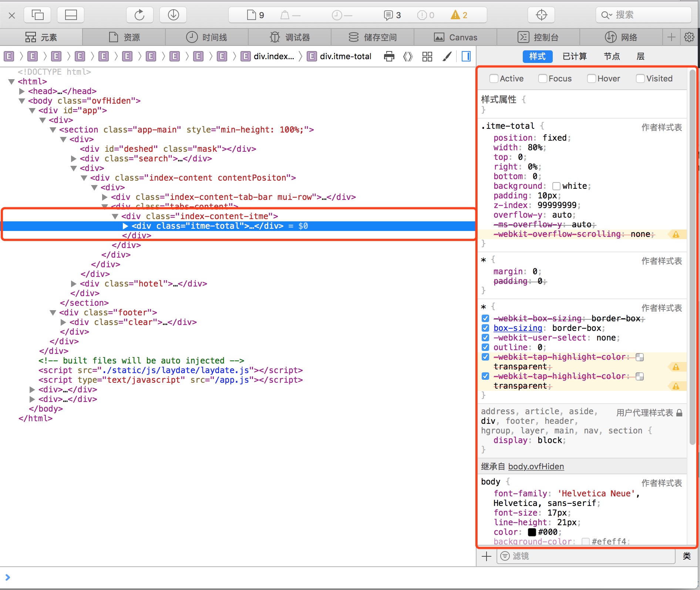Click the download web archive icon
700x590 pixels.
(x=173, y=15)
